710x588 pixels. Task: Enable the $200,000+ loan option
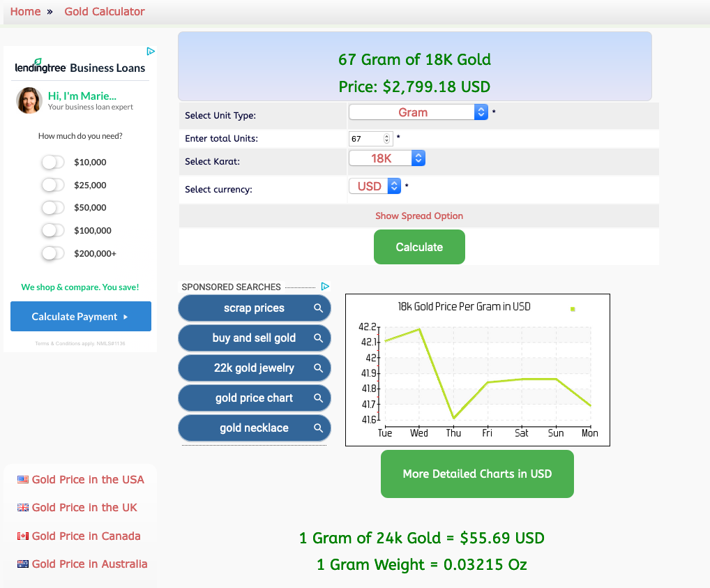[x=52, y=253]
